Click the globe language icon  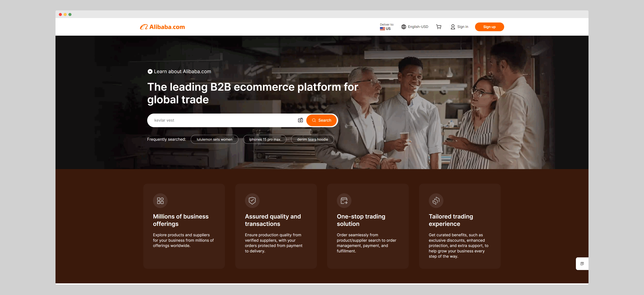[403, 27]
